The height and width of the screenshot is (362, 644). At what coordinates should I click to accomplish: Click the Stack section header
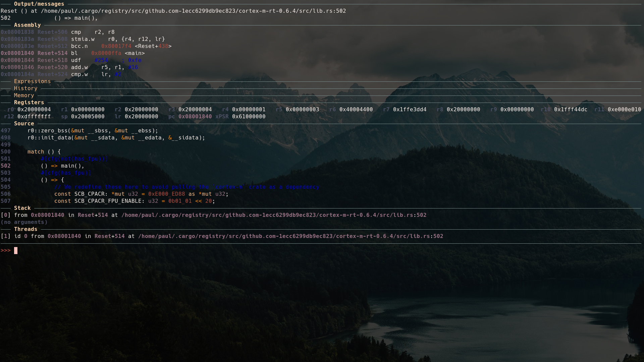pos(22,208)
